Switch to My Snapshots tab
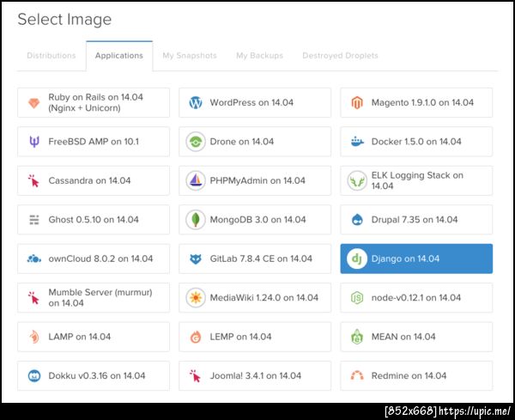515x420 pixels. pos(190,56)
